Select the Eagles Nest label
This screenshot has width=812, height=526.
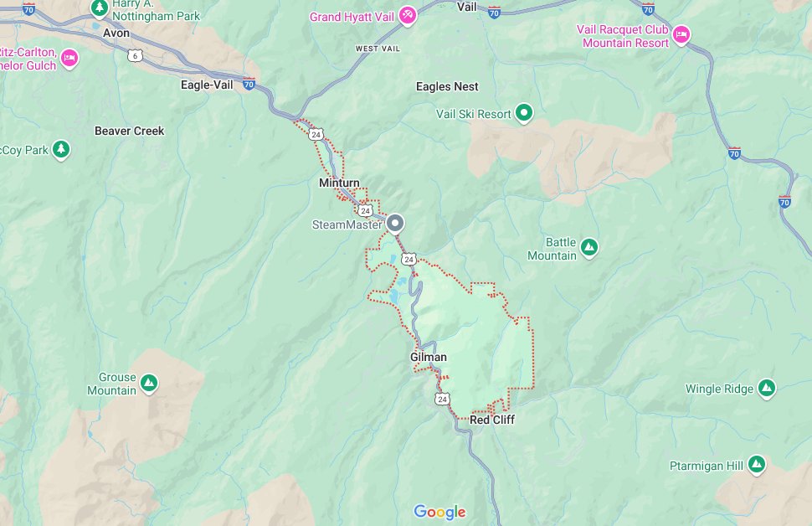[447, 86]
